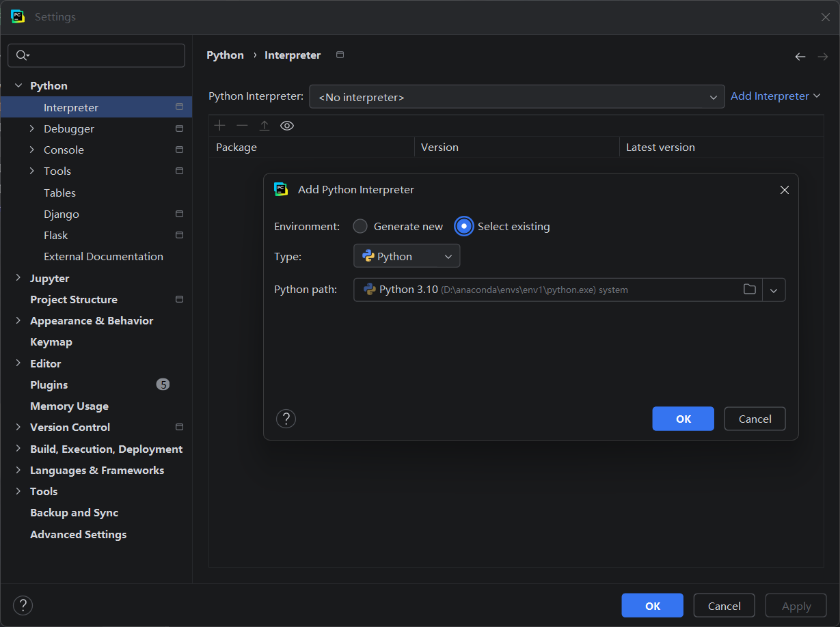Click project icon beside Console row
840x627 pixels.
[179, 150]
